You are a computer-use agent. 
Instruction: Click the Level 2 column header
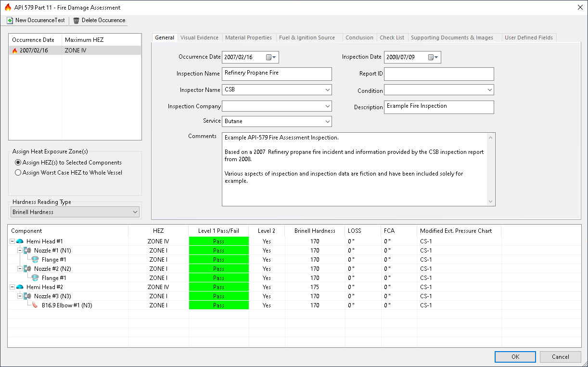coord(267,231)
